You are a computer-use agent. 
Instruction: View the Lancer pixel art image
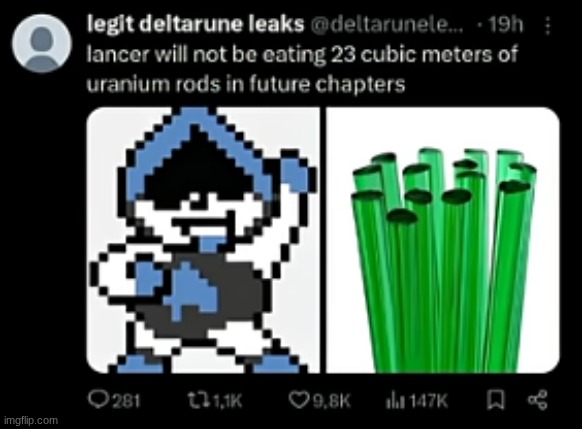click(x=203, y=240)
